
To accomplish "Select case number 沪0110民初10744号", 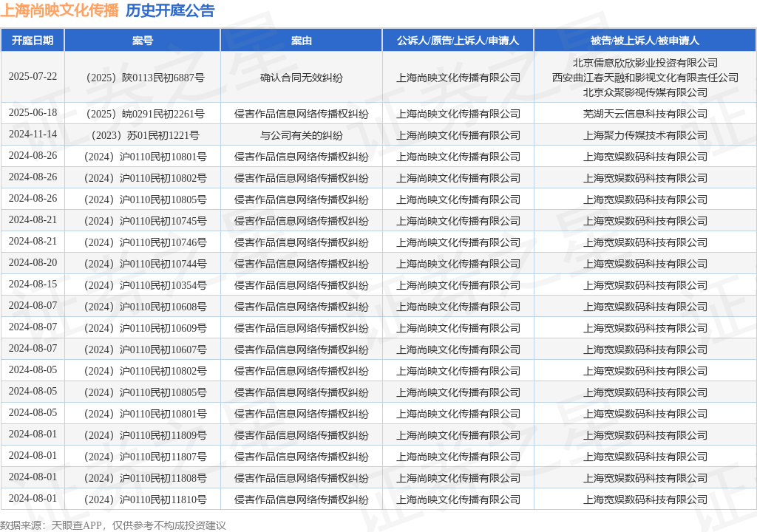I will tap(163, 264).
